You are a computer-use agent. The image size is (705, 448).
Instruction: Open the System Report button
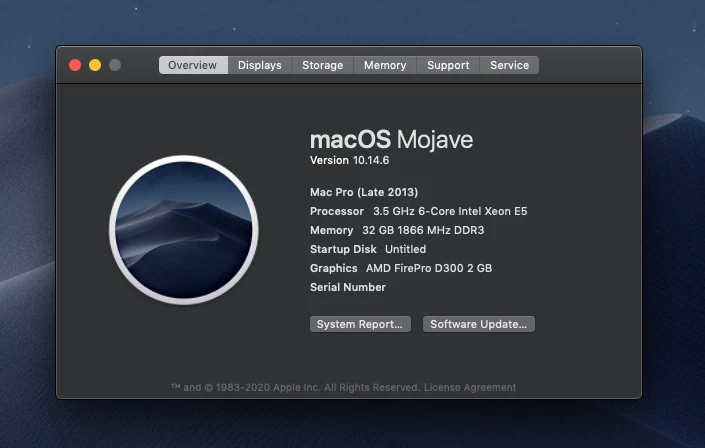coord(360,324)
